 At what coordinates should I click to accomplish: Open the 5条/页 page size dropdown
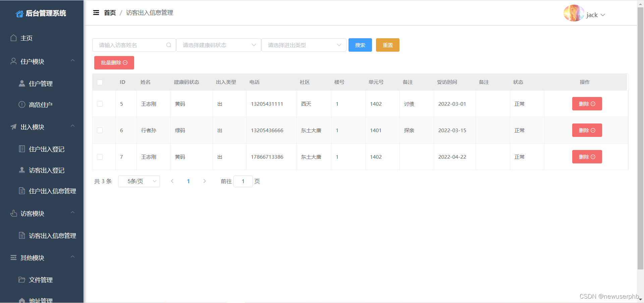139,181
